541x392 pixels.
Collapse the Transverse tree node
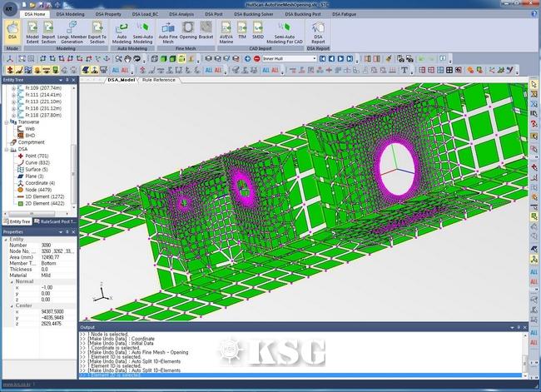coord(7,122)
